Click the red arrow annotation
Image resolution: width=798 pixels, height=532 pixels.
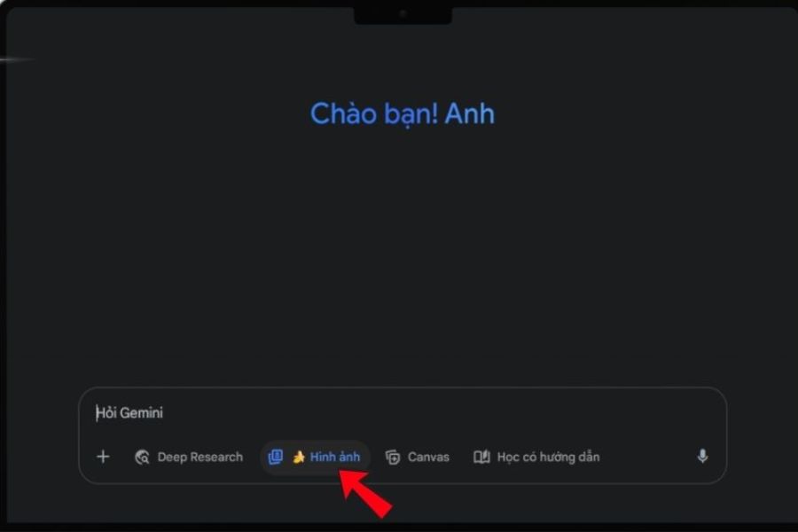point(365,493)
